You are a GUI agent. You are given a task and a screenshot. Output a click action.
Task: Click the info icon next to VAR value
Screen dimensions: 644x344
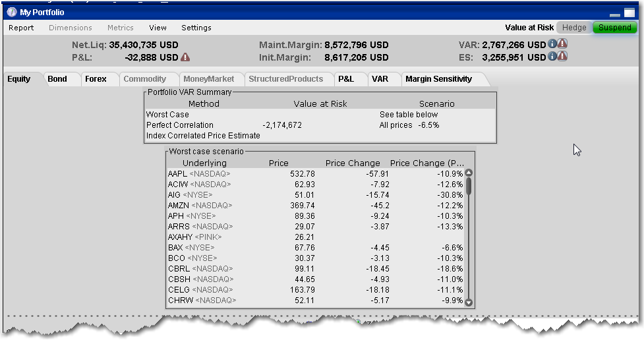coord(552,44)
